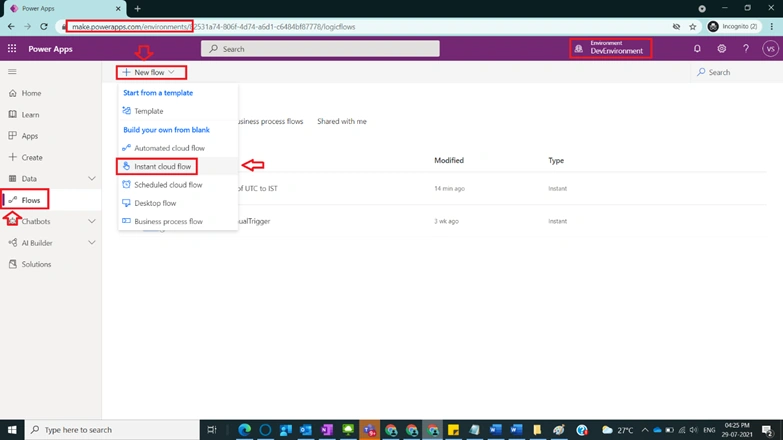Launch Microsoft Edge from taskbar
783x440 pixels.
[x=244, y=430]
